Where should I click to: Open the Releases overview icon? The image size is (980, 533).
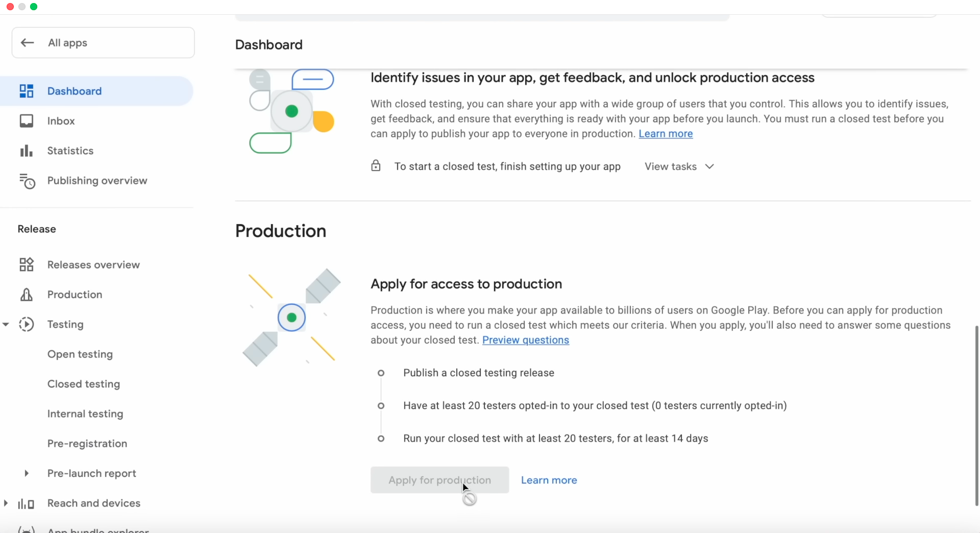pos(27,264)
